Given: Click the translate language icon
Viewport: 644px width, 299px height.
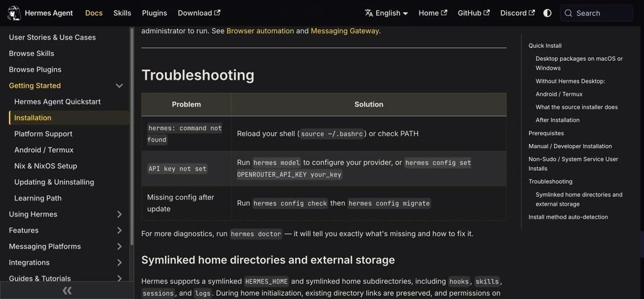Looking at the screenshot, I should (x=369, y=13).
